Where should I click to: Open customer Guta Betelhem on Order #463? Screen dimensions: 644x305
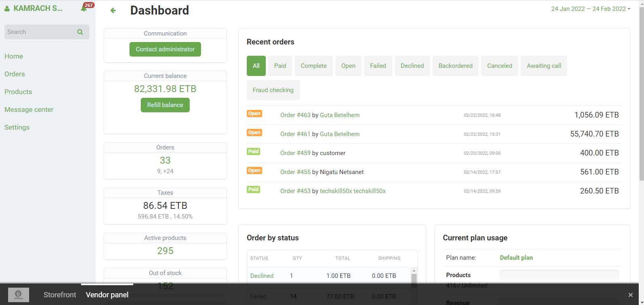(x=340, y=115)
